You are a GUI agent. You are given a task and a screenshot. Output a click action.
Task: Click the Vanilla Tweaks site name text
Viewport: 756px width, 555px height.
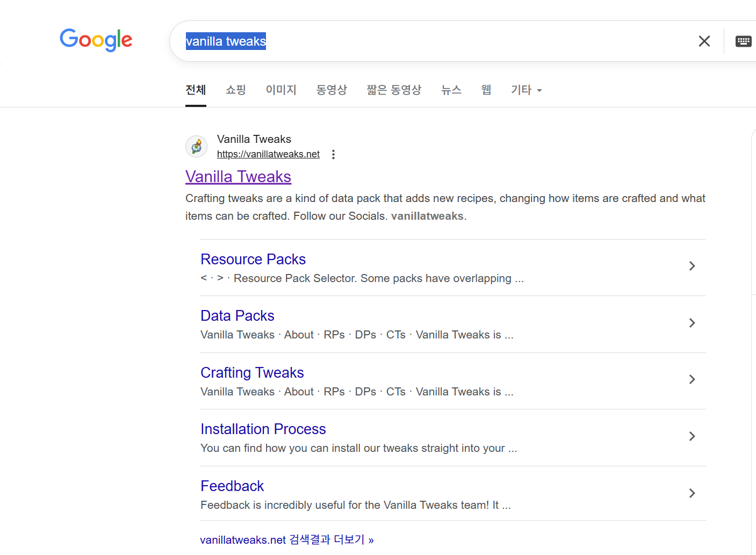click(254, 139)
